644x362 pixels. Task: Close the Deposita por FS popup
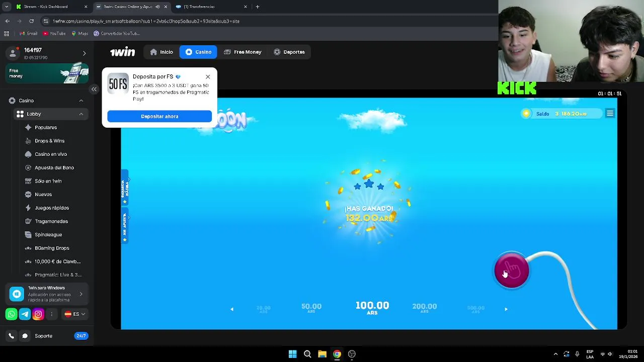[x=208, y=77]
